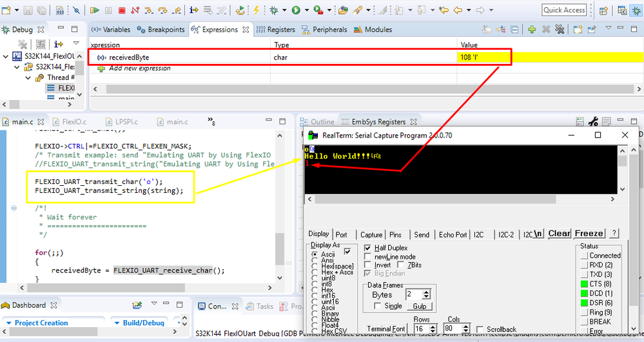
Task: Click the Pin to Debug Context icon
Action: (x=592, y=30)
